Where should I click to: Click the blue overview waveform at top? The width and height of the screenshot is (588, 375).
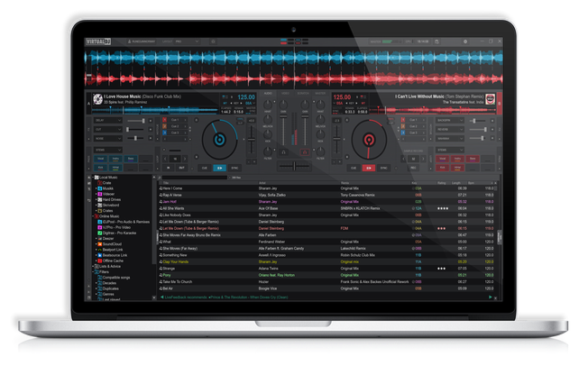[294, 58]
